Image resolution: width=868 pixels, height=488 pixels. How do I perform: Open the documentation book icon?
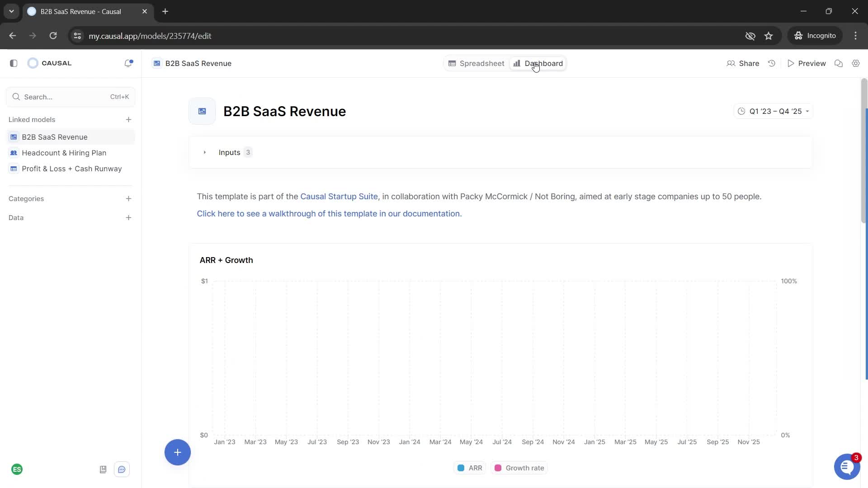point(103,469)
